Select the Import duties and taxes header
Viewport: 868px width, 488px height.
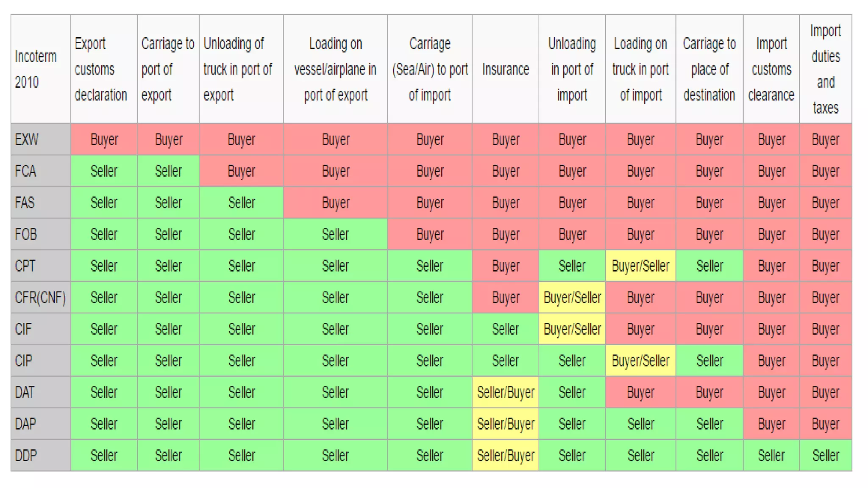tap(825, 69)
